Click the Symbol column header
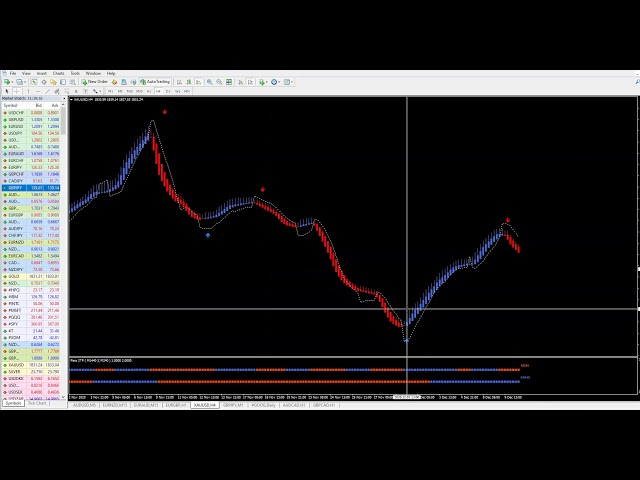Image resolution: width=640 pixels, height=480 pixels. [12, 105]
